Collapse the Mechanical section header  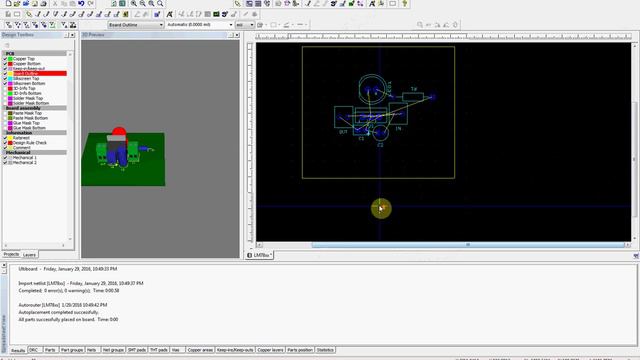click(x=35, y=152)
